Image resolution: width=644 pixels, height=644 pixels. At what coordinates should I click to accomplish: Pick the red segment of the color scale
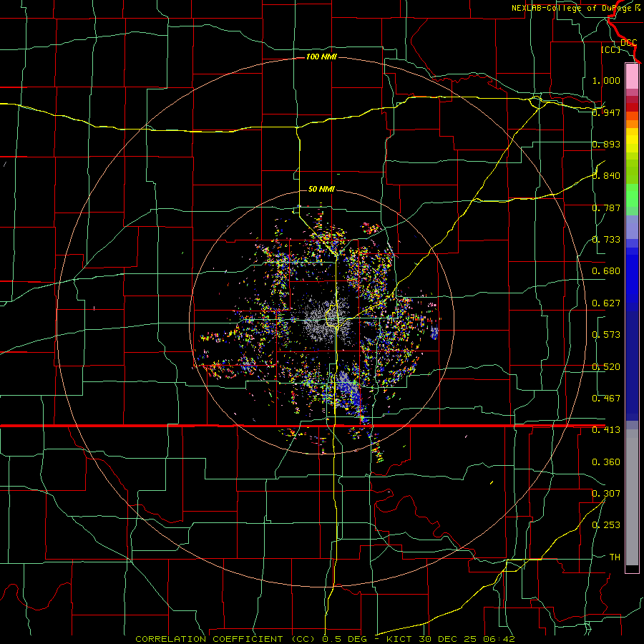tap(632, 107)
